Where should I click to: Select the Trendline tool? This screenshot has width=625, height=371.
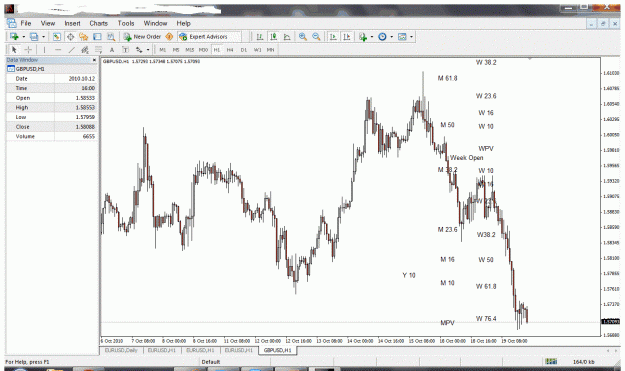coord(71,50)
